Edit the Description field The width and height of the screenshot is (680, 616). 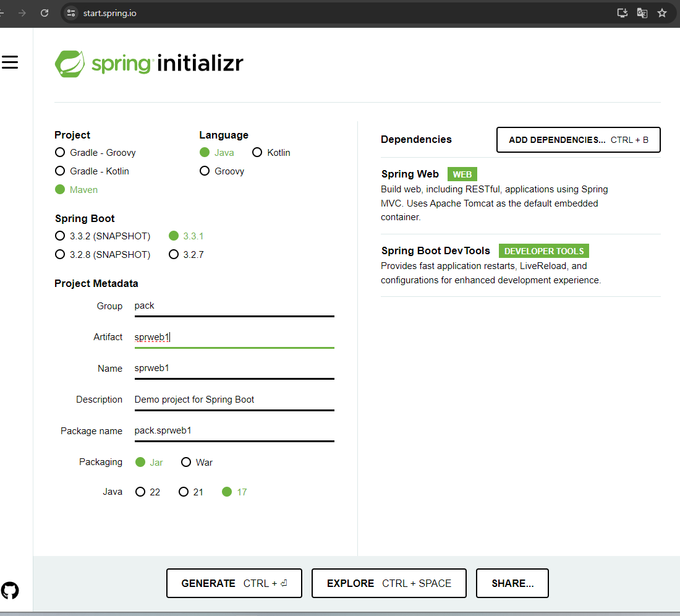(x=234, y=400)
